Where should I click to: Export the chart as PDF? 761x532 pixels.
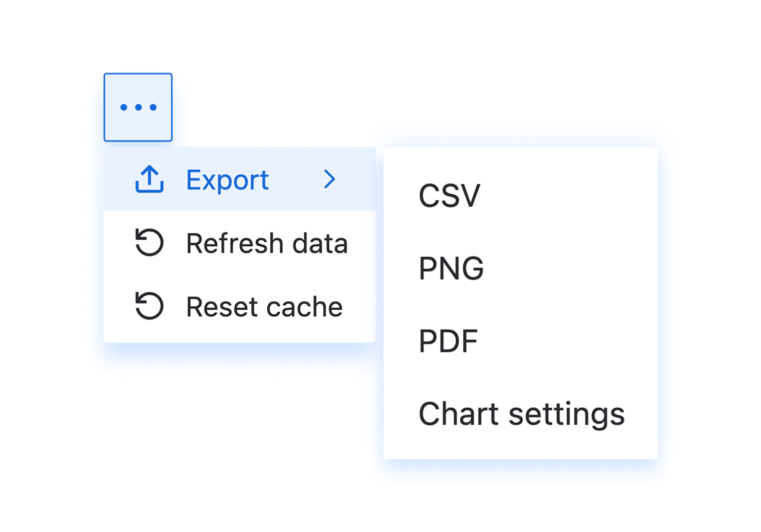[x=448, y=341]
